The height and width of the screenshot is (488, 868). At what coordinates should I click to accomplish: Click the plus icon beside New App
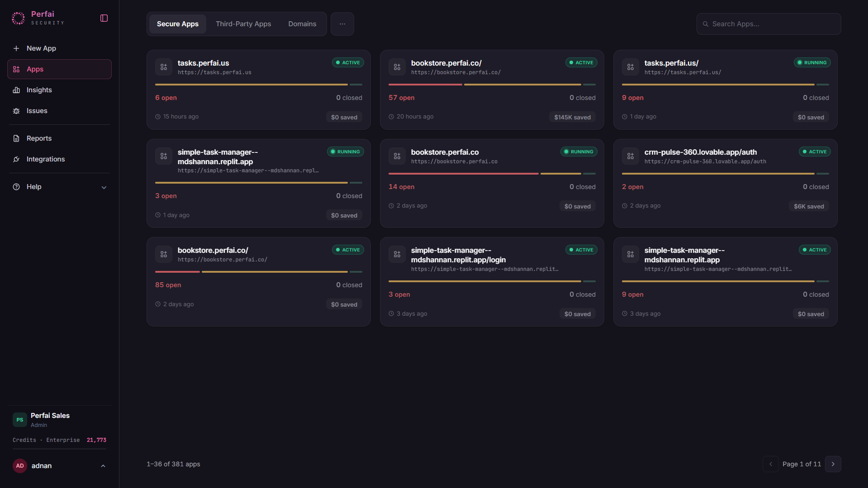tap(16, 48)
